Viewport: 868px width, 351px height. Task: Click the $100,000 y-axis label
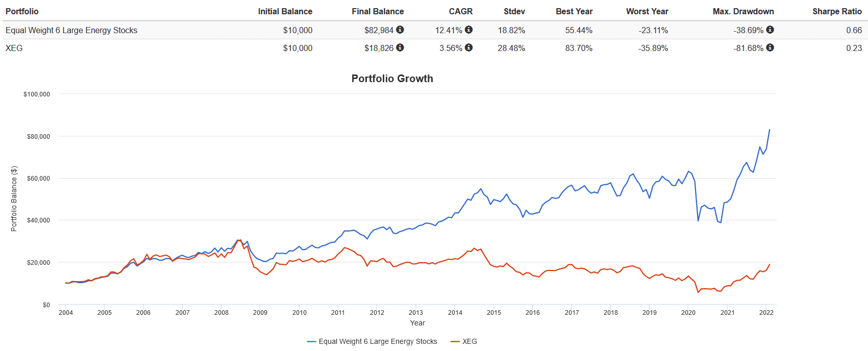coord(37,94)
